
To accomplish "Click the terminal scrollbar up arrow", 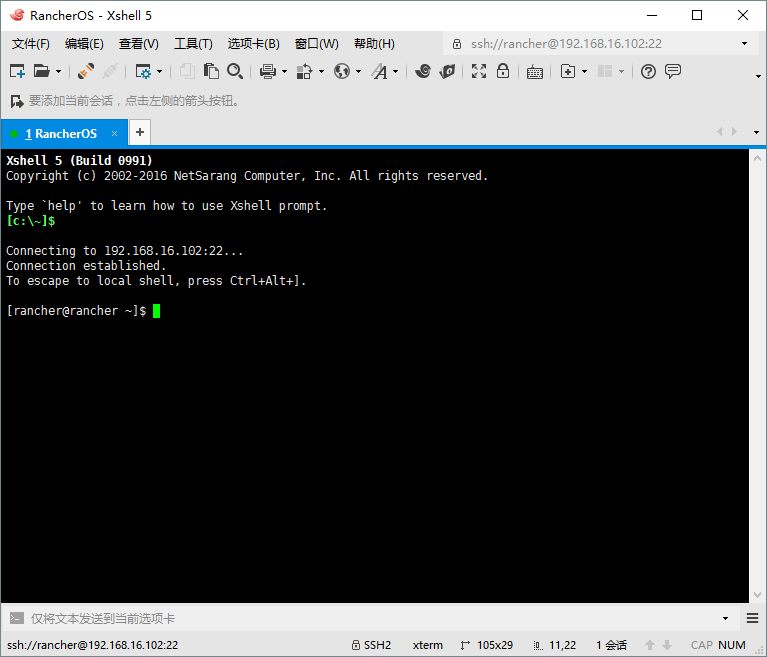I will 757,158.
